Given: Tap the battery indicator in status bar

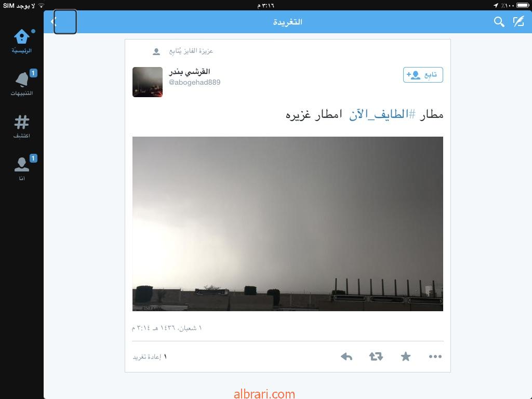Looking at the screenshot, I should tap(523, 5).
